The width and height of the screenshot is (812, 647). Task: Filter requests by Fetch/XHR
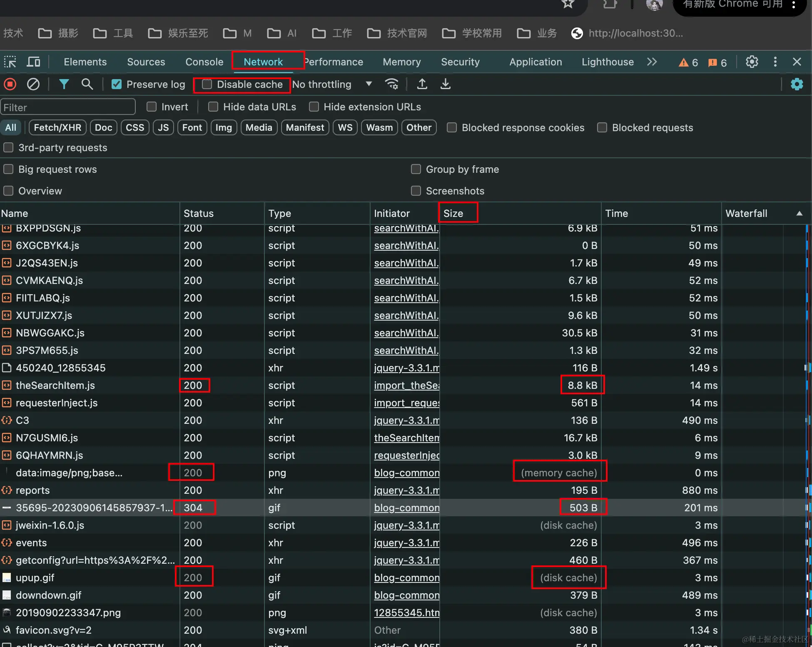tap(57, 128)
